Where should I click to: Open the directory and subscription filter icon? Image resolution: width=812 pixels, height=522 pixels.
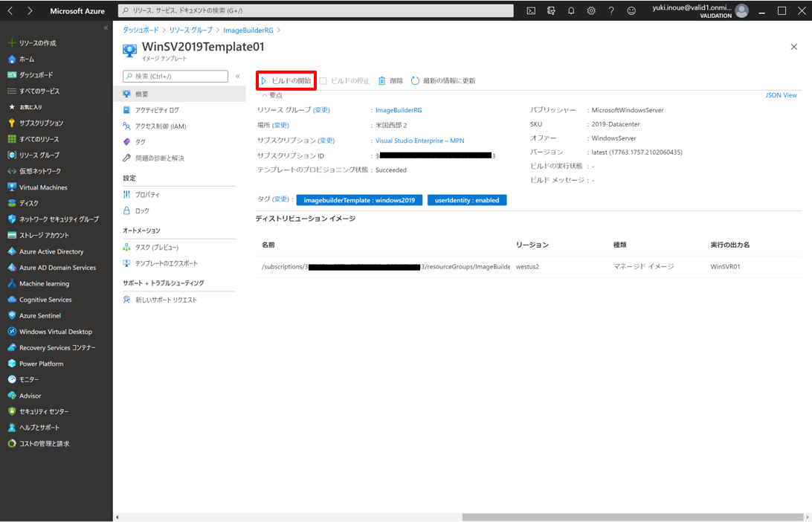[x=551, y=10]
